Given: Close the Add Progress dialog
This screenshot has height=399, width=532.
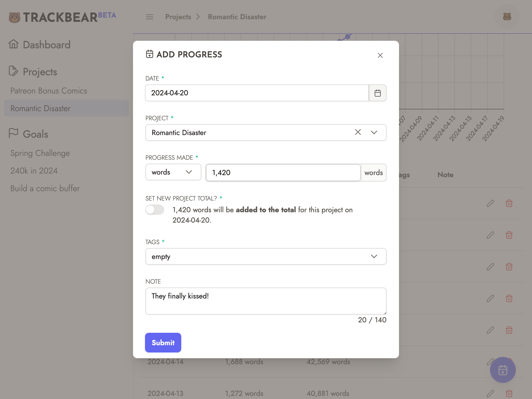Looking at the screenshot, I should click(x=380, y=55).
